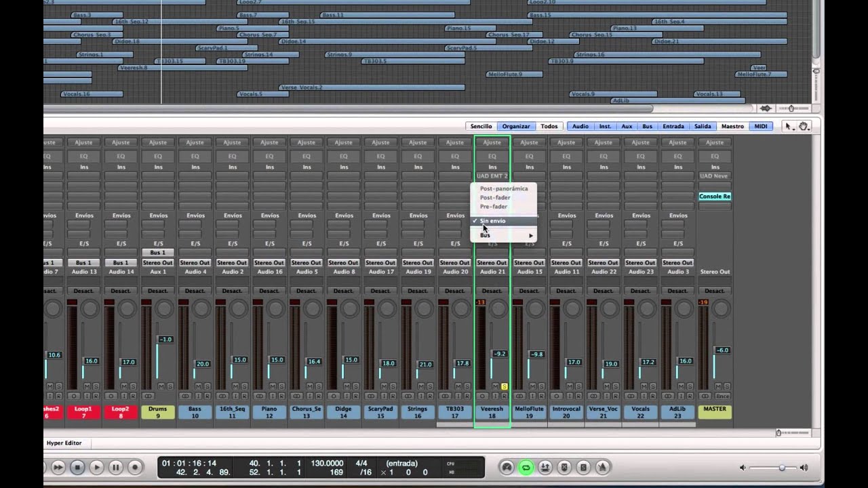Click the MASTER volume fader showing -6.0

pyautogui.click(x=722, y=350)
